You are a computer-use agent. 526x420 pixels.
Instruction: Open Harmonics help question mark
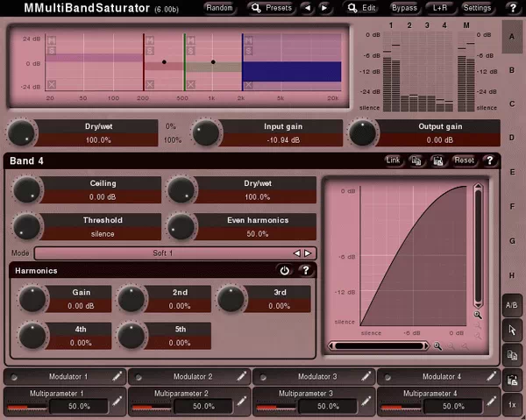point(306,270)
